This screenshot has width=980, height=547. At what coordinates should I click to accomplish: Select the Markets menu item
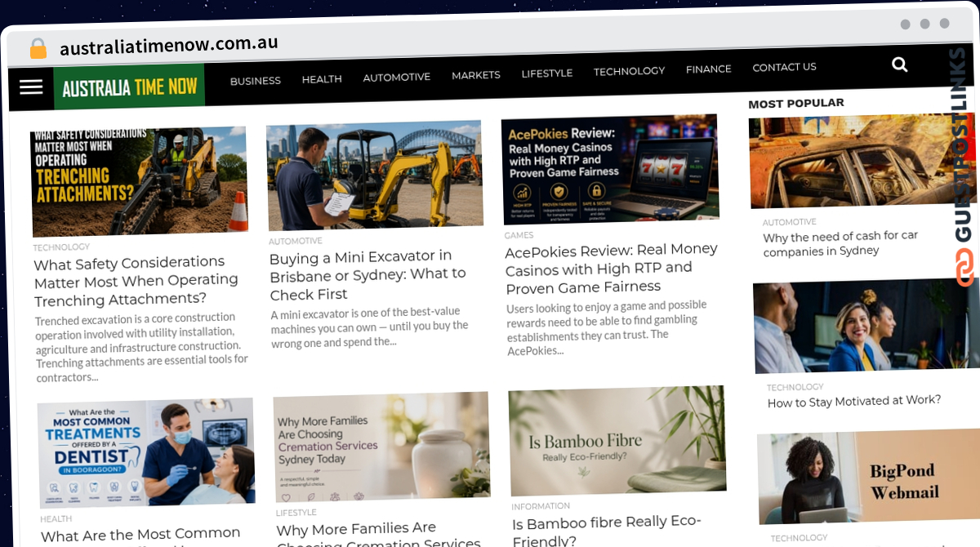476,75
